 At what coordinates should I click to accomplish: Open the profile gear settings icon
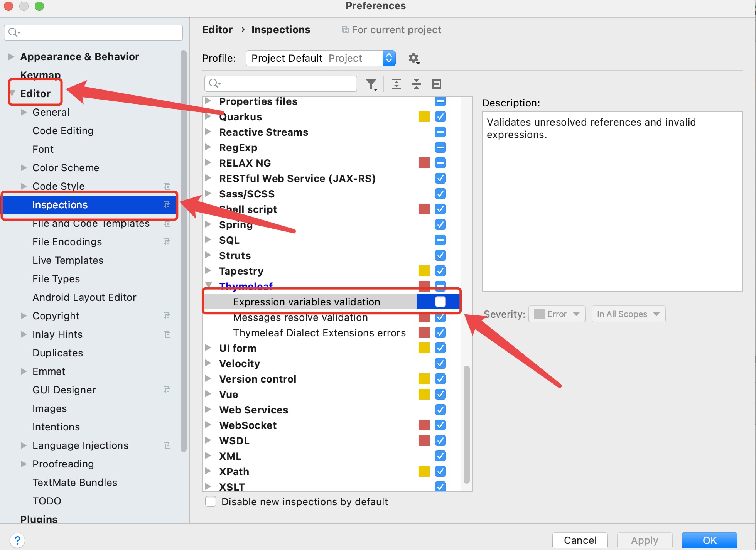pyautogui.click(x=413, y=58)
